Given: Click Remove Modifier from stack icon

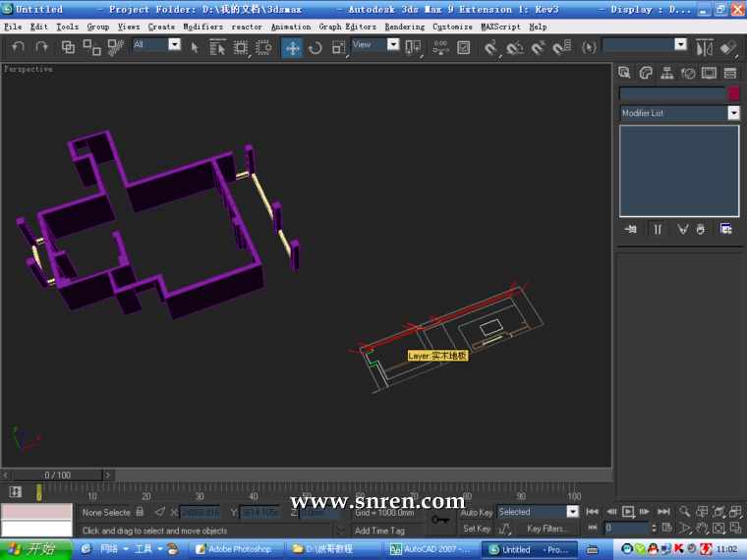Looking at the screenshot, I should pos(700,230).
